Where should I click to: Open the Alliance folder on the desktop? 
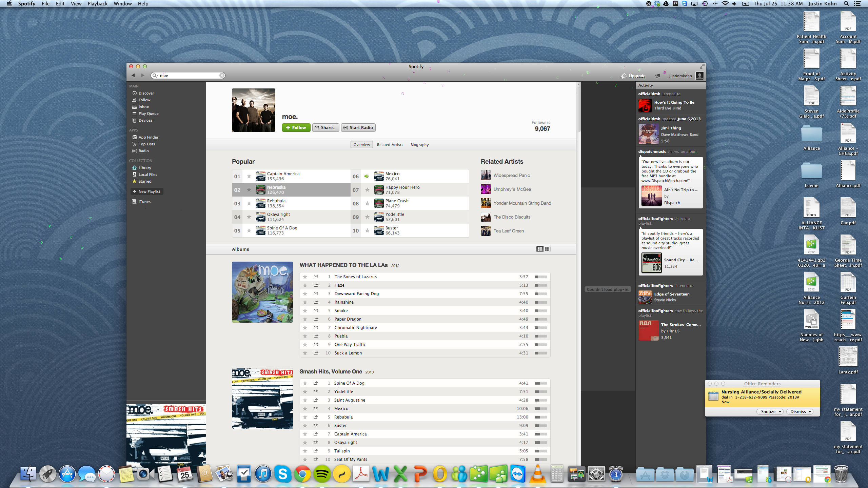[x=811, y=137]
